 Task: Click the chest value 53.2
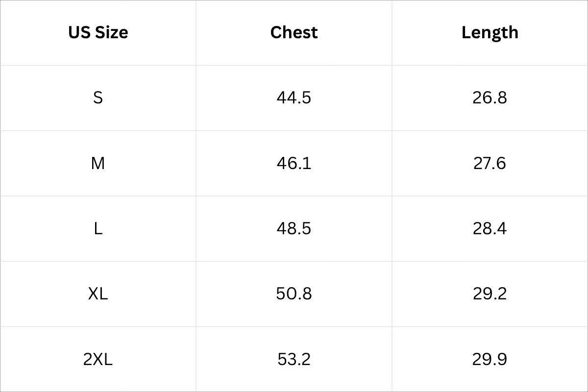pos(294,359)
